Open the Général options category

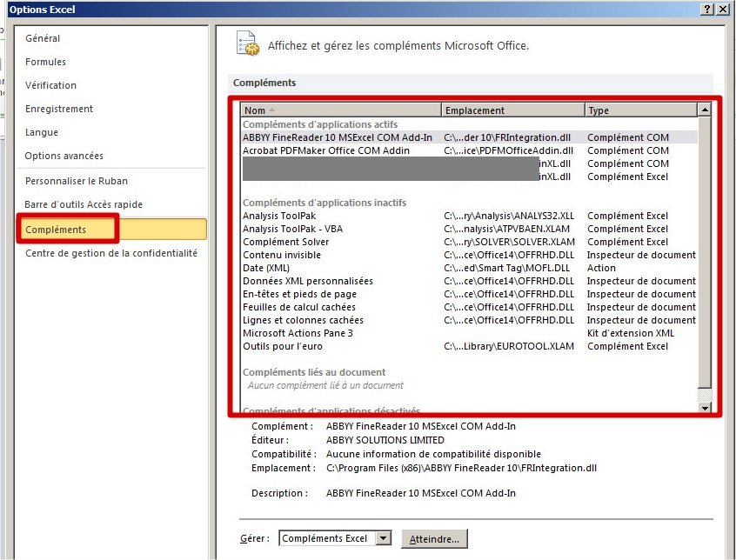tap(43, 38)
